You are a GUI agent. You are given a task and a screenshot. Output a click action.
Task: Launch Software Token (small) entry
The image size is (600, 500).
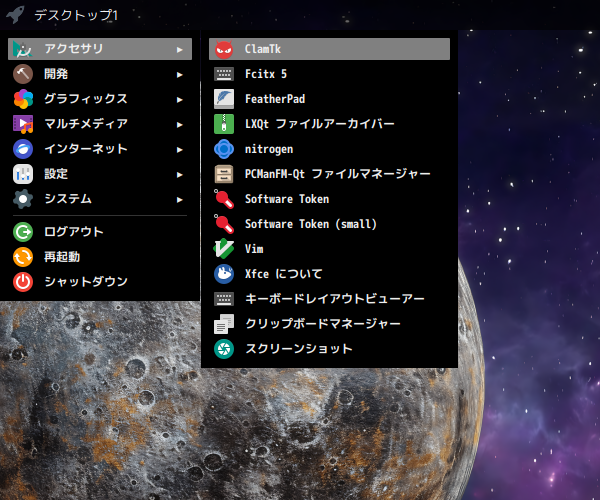329,224
